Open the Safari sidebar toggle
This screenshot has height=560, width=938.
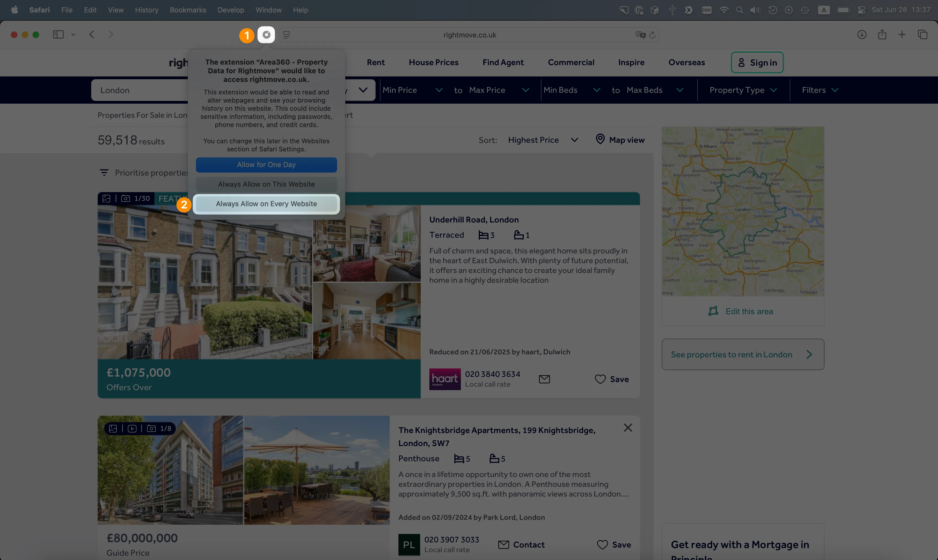(x=58, y=35)
